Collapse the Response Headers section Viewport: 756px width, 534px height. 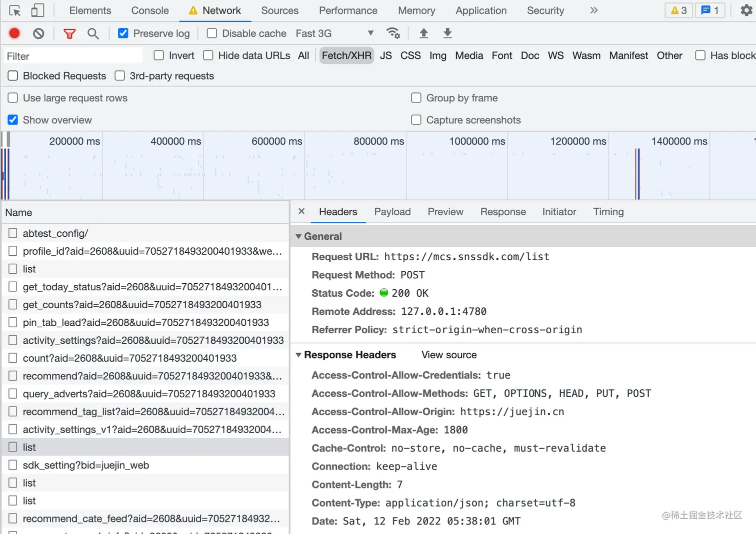(298, 355)
